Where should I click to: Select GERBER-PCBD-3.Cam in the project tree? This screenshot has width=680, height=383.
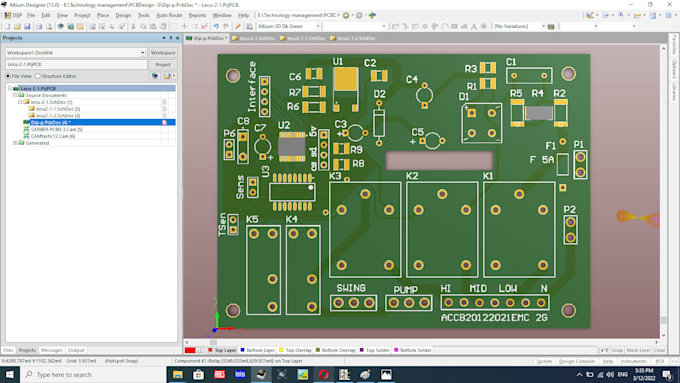pyautogui.click(x=56, y=129)
